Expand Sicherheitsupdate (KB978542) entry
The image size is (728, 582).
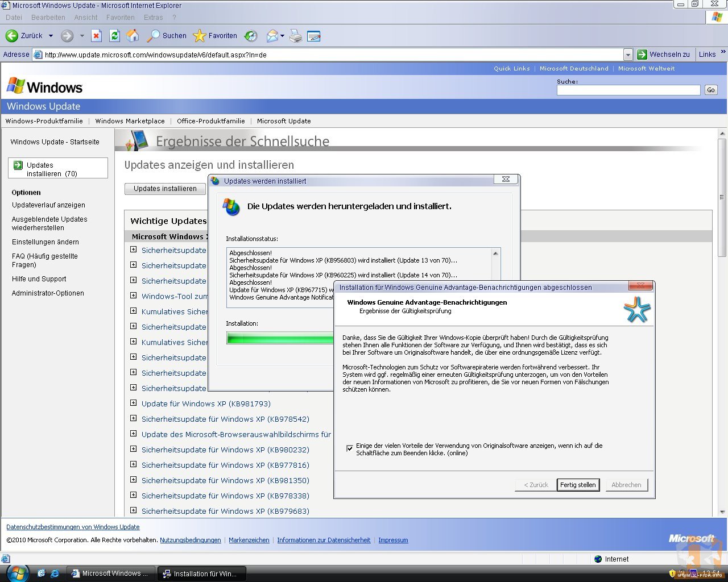tap(133, 418)
